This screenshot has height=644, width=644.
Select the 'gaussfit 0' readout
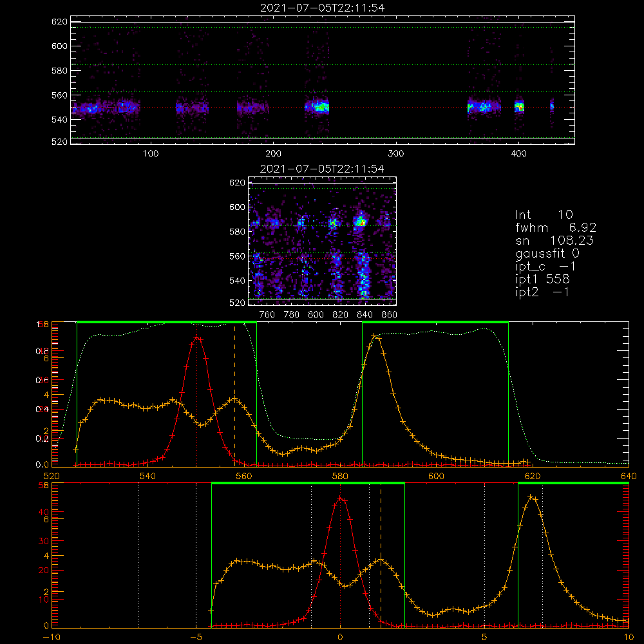(547, 253)
